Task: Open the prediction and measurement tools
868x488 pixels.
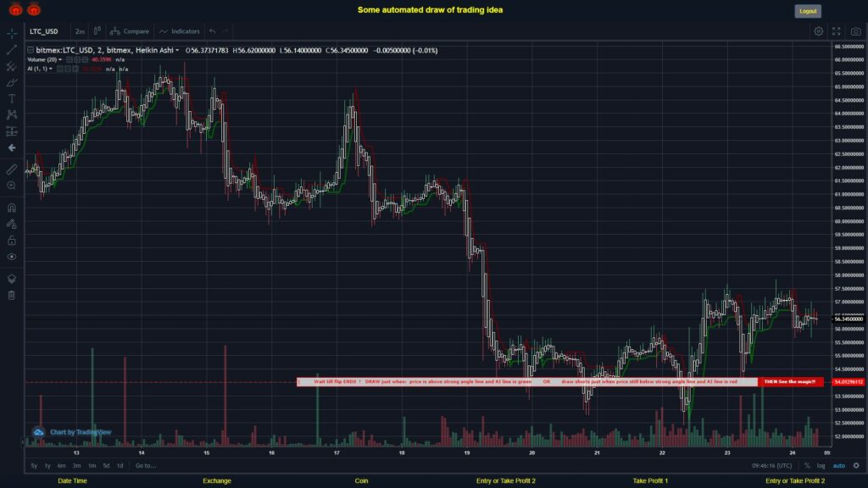Action: tap(12, 131)
